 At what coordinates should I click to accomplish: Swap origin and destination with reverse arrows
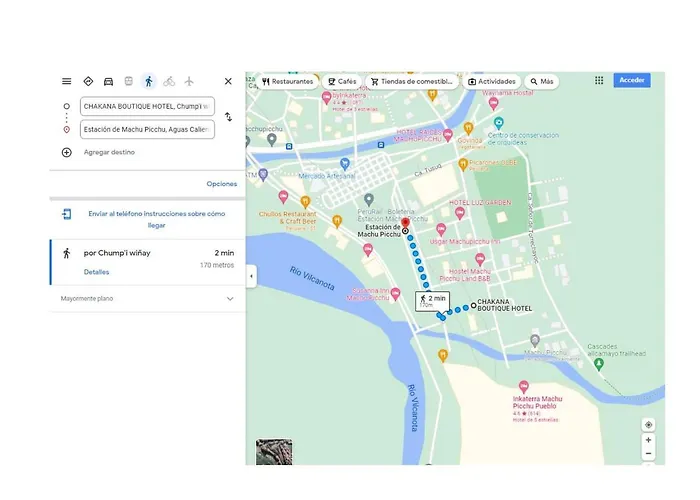click(228, 117)
